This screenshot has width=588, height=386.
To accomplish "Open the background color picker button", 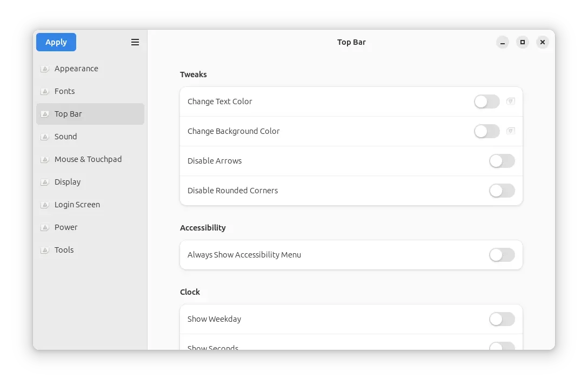I will click(x=511, y=131).
